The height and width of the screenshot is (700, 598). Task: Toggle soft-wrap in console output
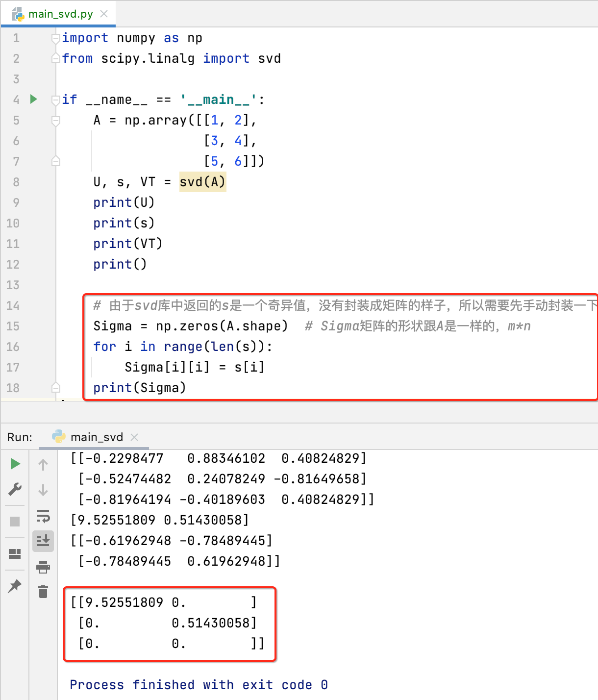(x=43, y=516)
